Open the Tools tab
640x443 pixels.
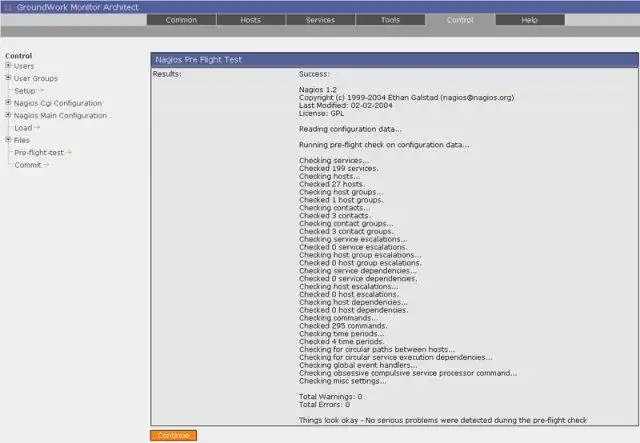(x=390, y=20)
